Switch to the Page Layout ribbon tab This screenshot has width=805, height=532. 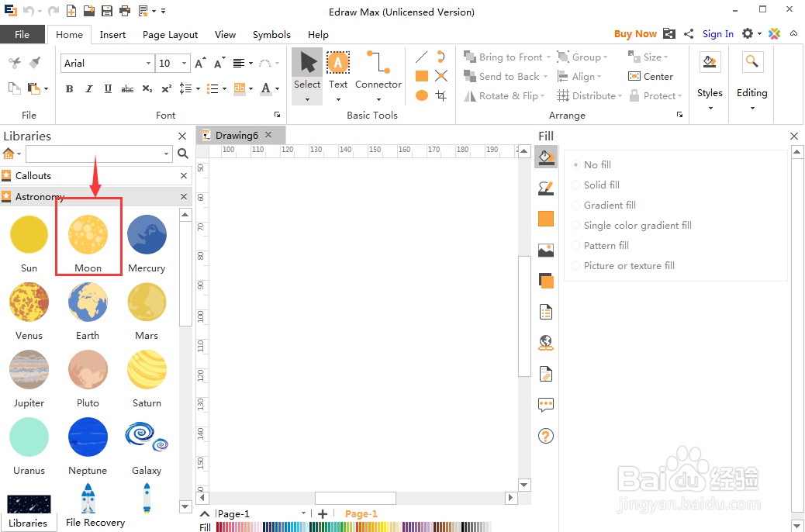[170, 34]
